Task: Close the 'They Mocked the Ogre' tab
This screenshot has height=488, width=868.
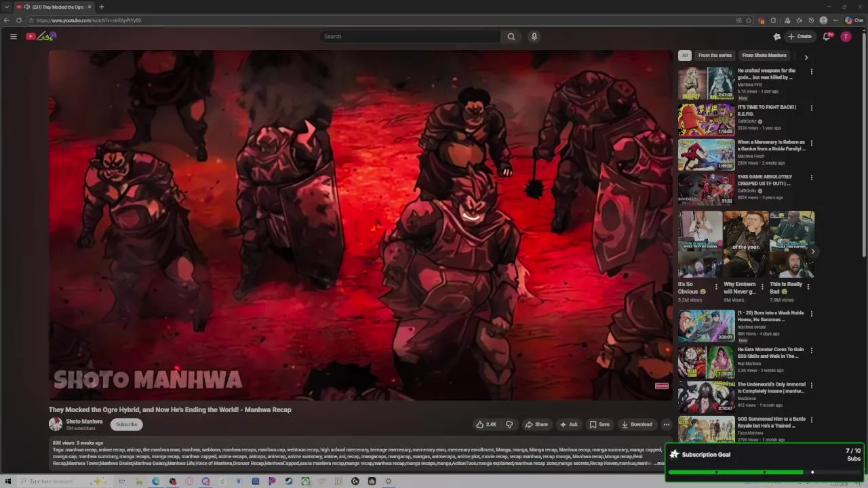Action: pos(90,7)
